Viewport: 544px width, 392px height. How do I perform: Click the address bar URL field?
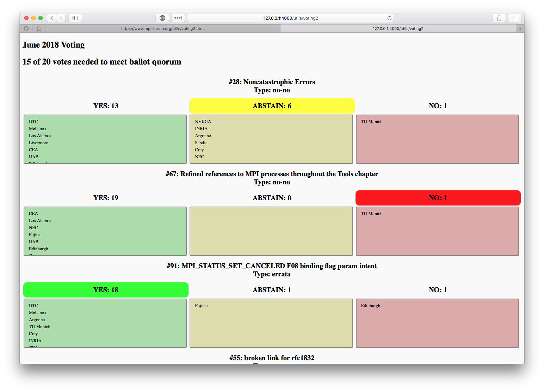pos(290,18)
